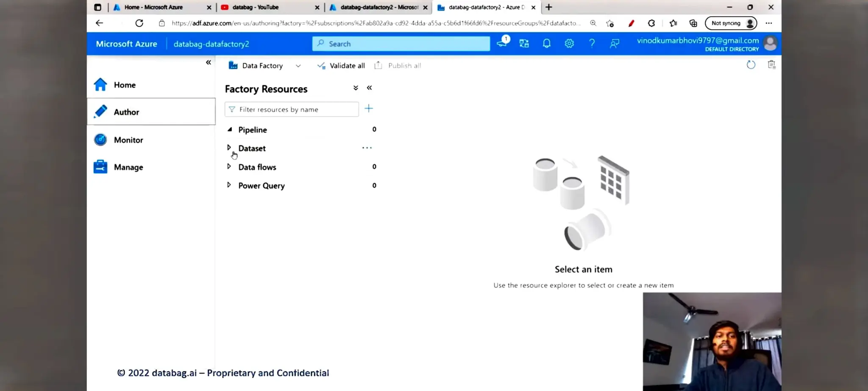Viewport: 868px width, 391px height.
Task: Click the Microsoft Azure logo text
Action: [x=126, y=44]
